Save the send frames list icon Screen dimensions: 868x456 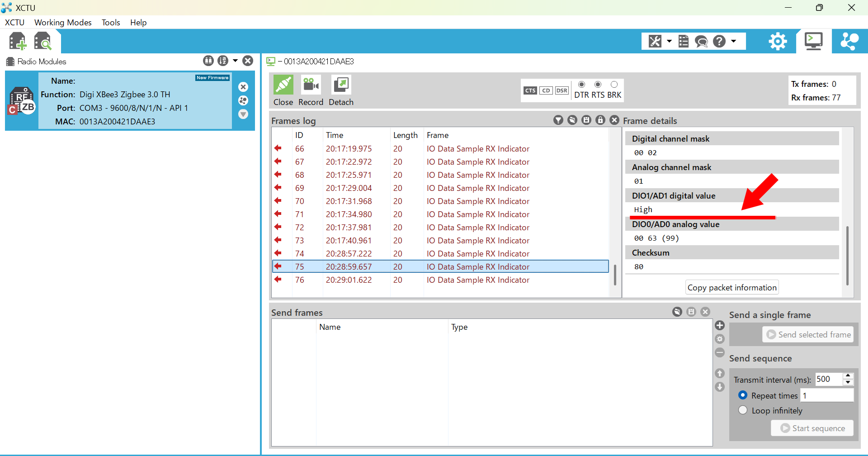tap(691, 312)
